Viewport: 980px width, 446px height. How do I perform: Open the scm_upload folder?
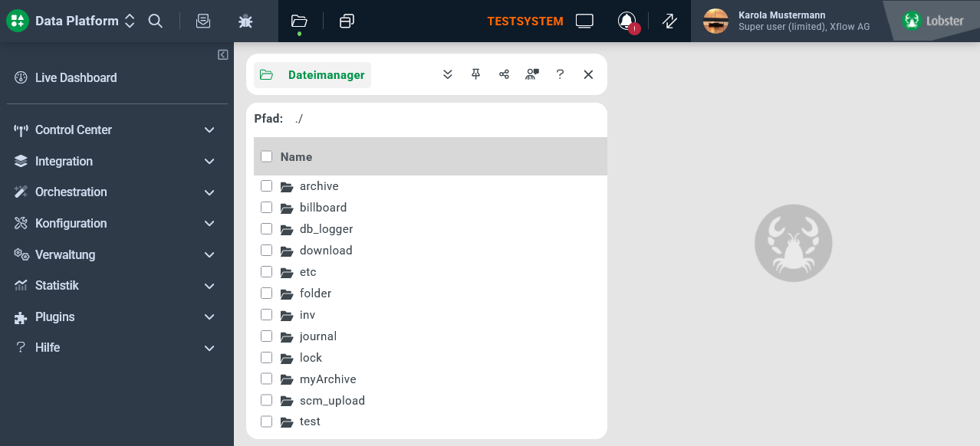point(332,400)
